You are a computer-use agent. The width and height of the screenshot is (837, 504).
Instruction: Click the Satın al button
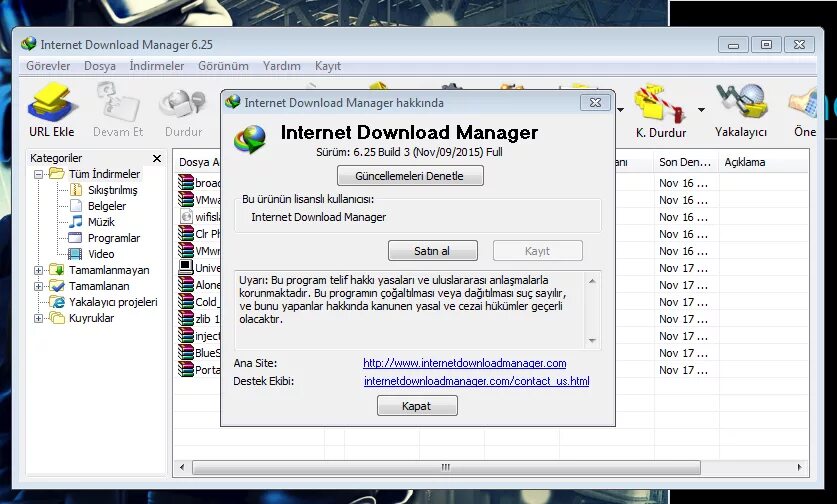432,250
